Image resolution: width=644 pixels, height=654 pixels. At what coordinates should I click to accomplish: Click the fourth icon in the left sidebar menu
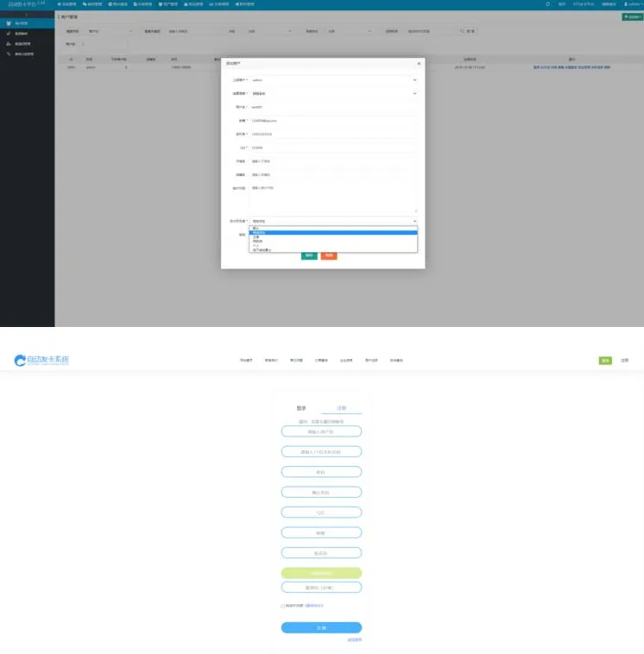(8, 53)
